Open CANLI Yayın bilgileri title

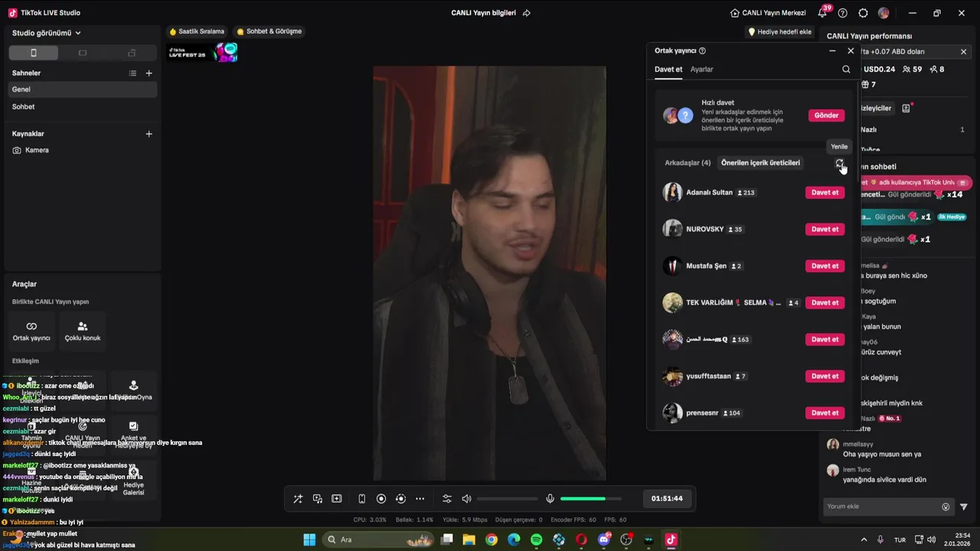[483, 13]
